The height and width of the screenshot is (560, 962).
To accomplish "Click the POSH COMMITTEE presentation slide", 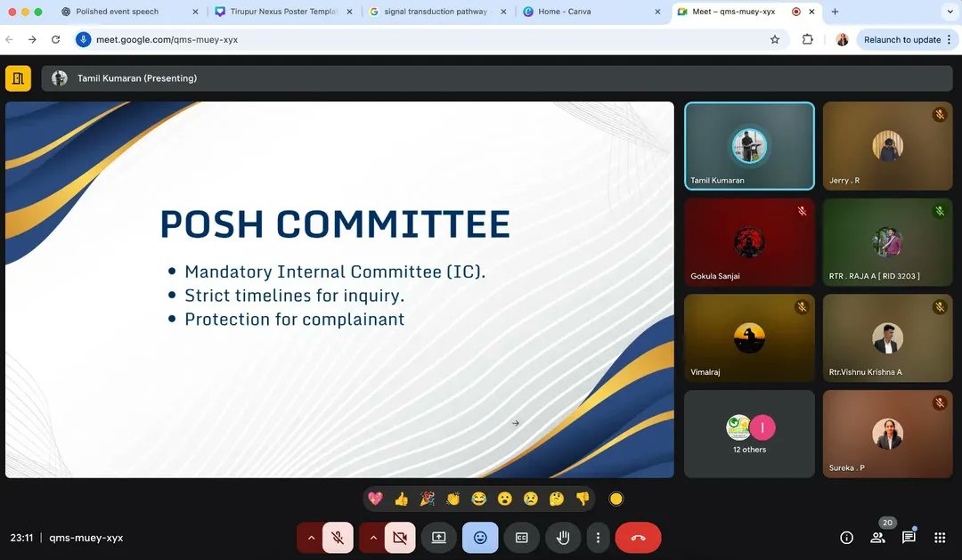I will [339, 289].
